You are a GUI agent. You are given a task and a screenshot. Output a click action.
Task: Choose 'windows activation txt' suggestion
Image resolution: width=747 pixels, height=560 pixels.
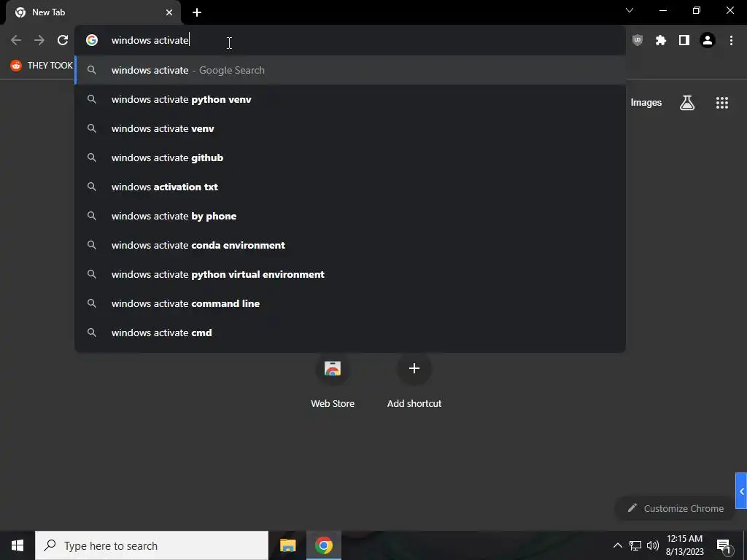[x=350, y=187]
